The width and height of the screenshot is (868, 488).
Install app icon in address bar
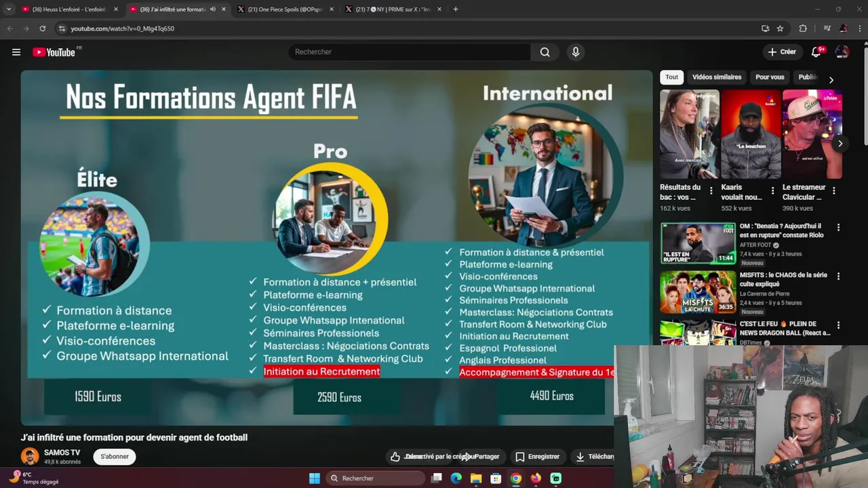766,28
